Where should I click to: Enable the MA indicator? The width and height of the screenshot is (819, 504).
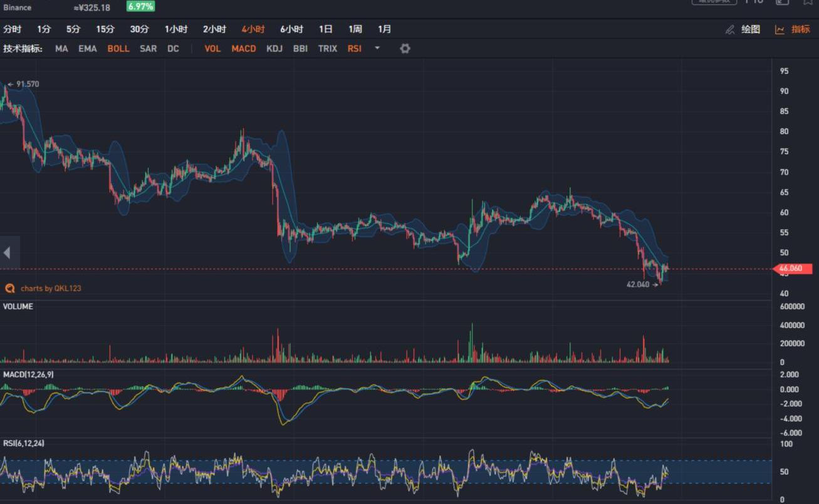tap(61, 48)
